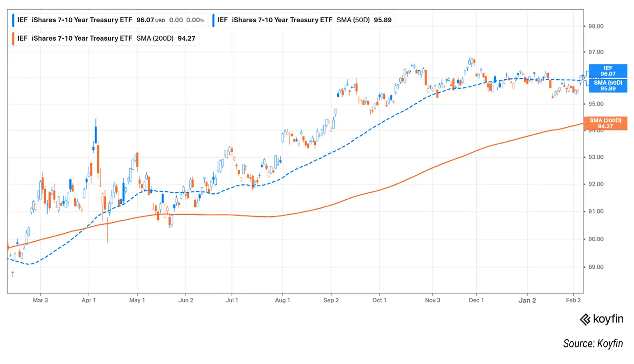634x364 pixels.
Task: Click the Source: Koyfin caption
Action: point(593,344)
